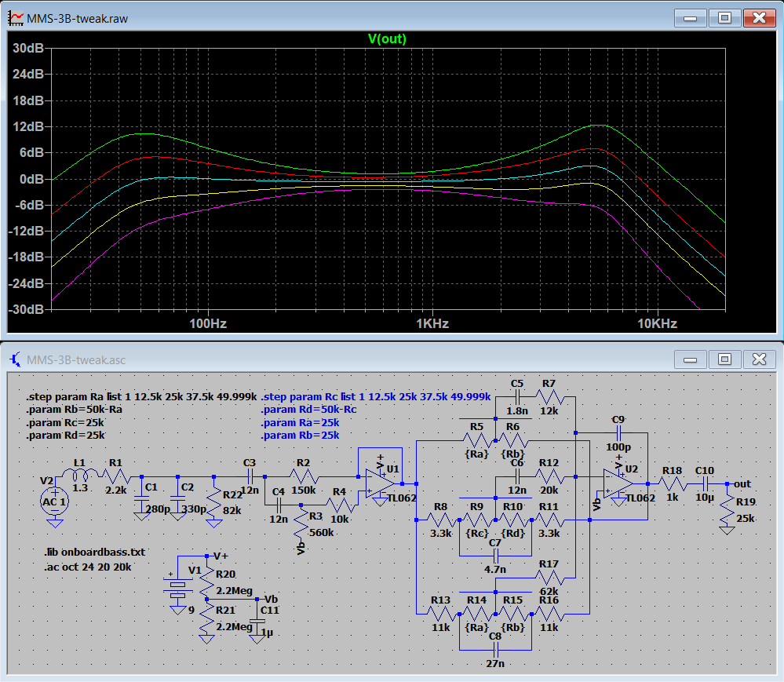Viewport: 784px width, 682px height.
Task: Click resistor R18 symbol
Action: pyautogui.click(x=673, y=483)
